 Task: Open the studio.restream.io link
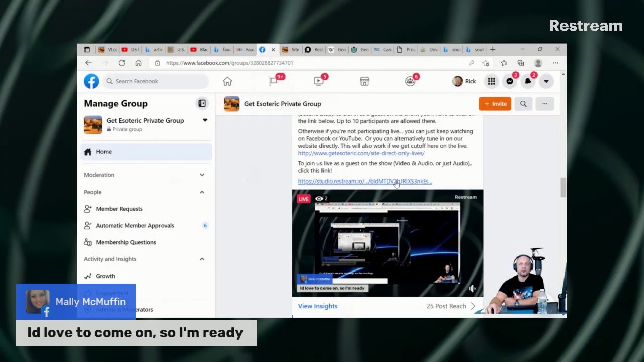[365, 182]
